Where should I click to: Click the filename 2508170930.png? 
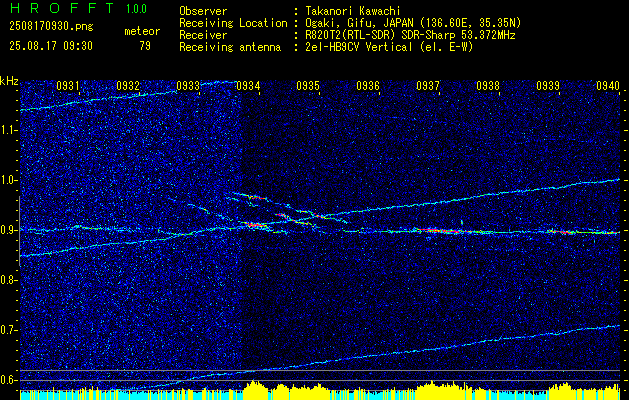coord(51,27)
